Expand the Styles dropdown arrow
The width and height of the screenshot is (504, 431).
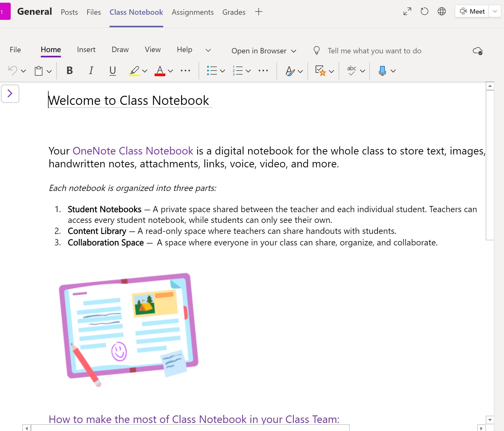tap(300, 71)
